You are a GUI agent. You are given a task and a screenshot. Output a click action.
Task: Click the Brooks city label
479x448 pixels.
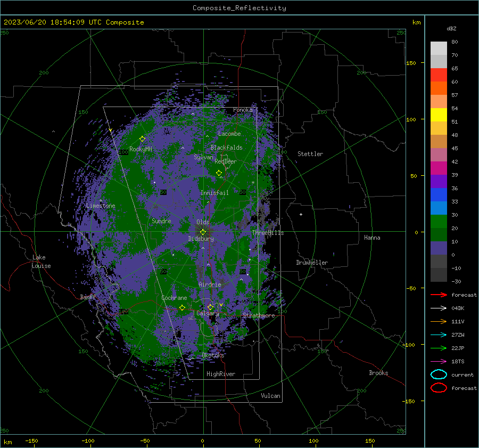coord(378,373)
